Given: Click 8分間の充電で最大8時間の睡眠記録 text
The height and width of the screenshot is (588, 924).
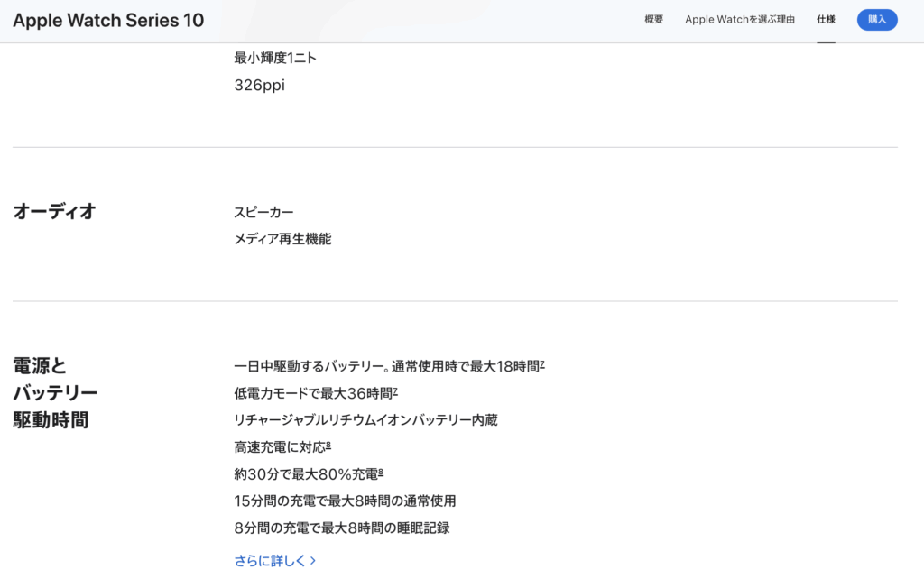Looking at the screenshot, I should coord(342,528).
